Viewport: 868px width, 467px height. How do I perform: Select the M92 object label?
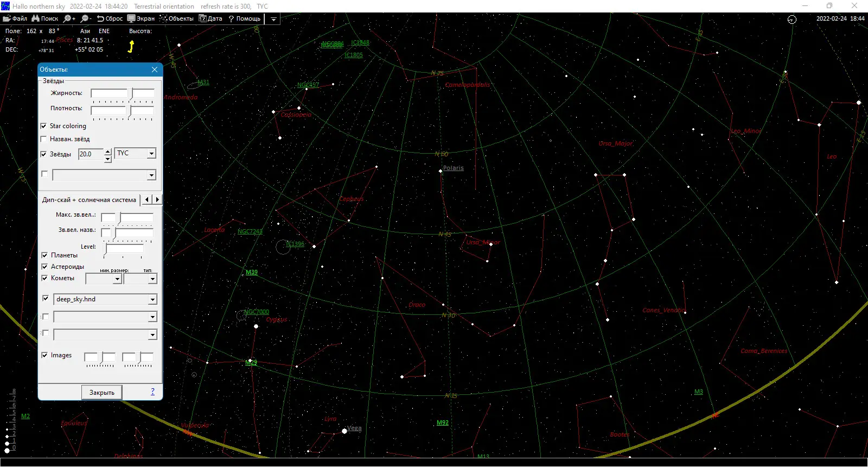[443, 423]
